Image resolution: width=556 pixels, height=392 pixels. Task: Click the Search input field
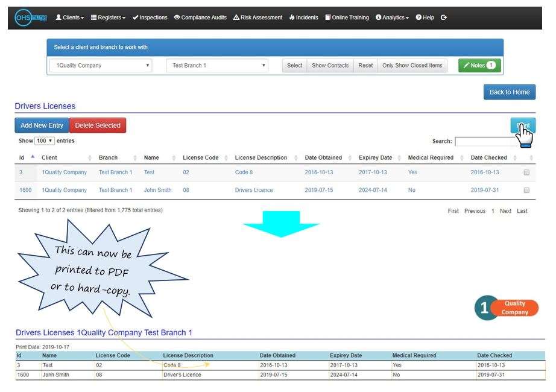click(485, 141)
